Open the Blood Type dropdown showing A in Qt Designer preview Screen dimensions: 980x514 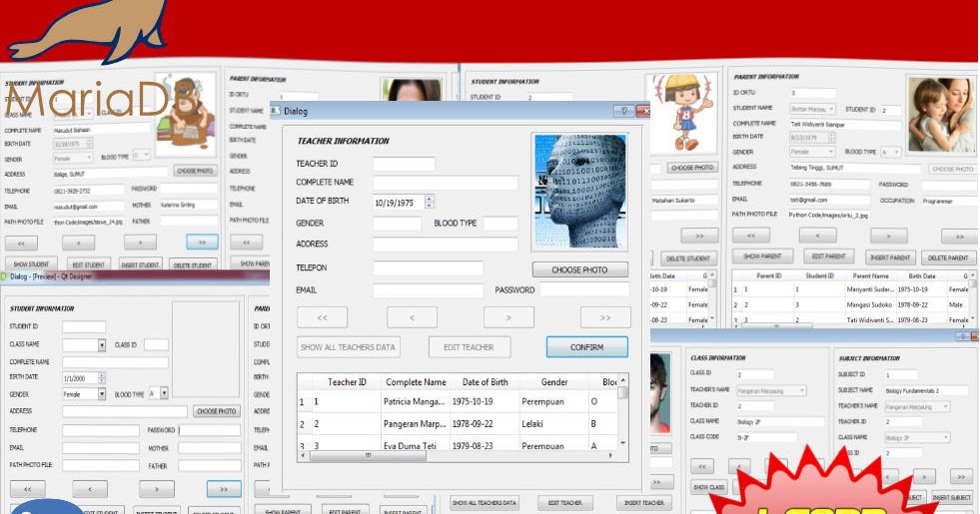(164, 393)
